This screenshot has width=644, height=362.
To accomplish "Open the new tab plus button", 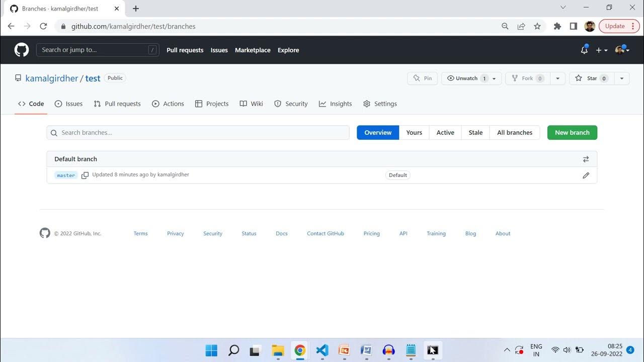I will 136,9.
